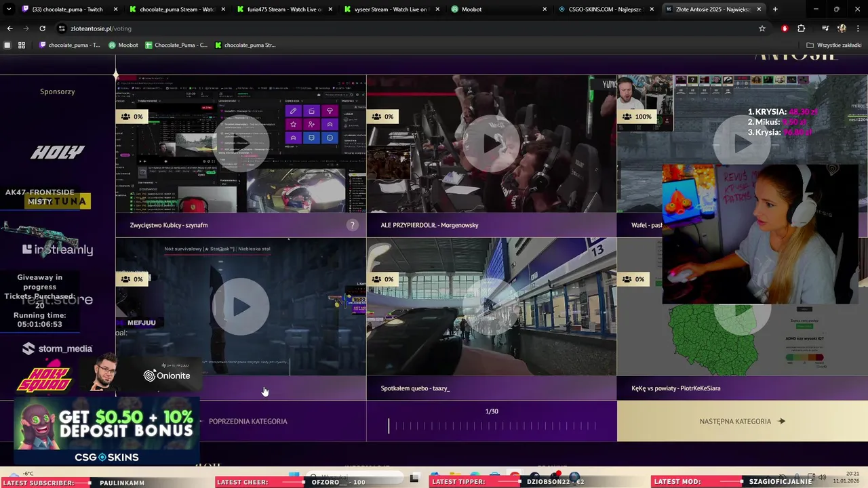This screenshot has height=488, width=868.
Task: Click the title 'Spotkałem quebo - taazy_'
Action: click(x=415, y=388)
